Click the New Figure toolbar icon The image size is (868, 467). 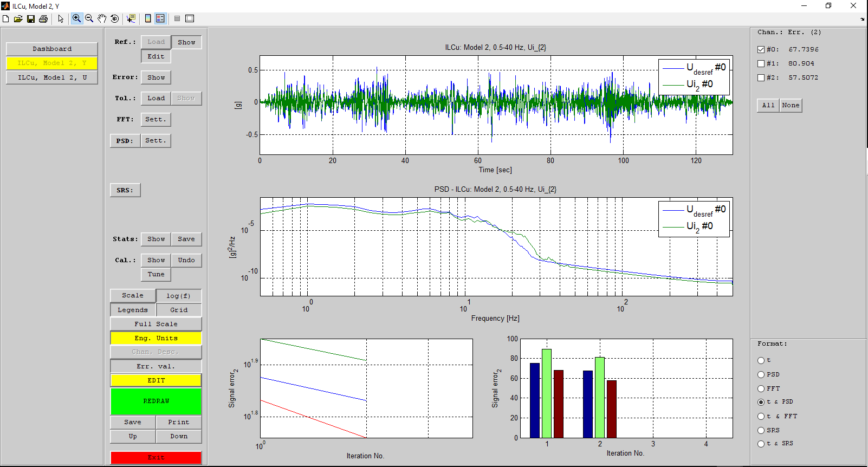pyautogui.click(x=6, y=19)
